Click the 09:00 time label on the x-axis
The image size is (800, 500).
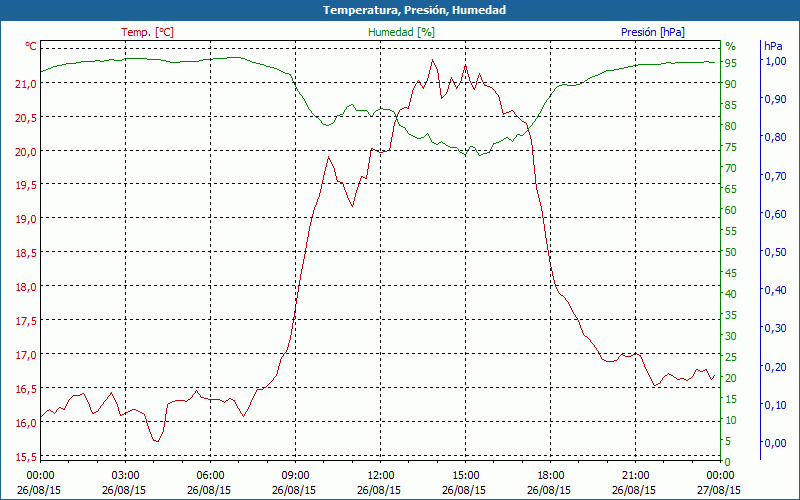click(x=296, y=475)
